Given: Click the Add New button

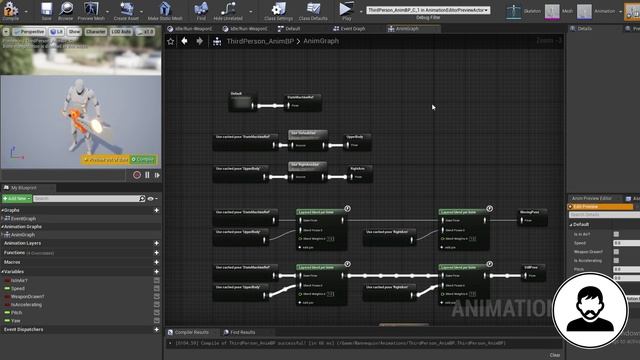Looking at the screenshot, I should point(17,198).
